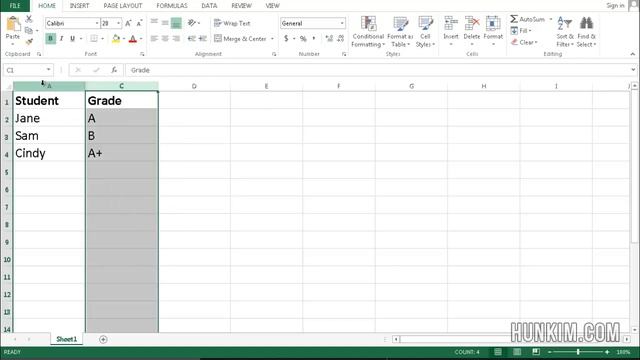Click the Name Box showing C1

(28, 70)
